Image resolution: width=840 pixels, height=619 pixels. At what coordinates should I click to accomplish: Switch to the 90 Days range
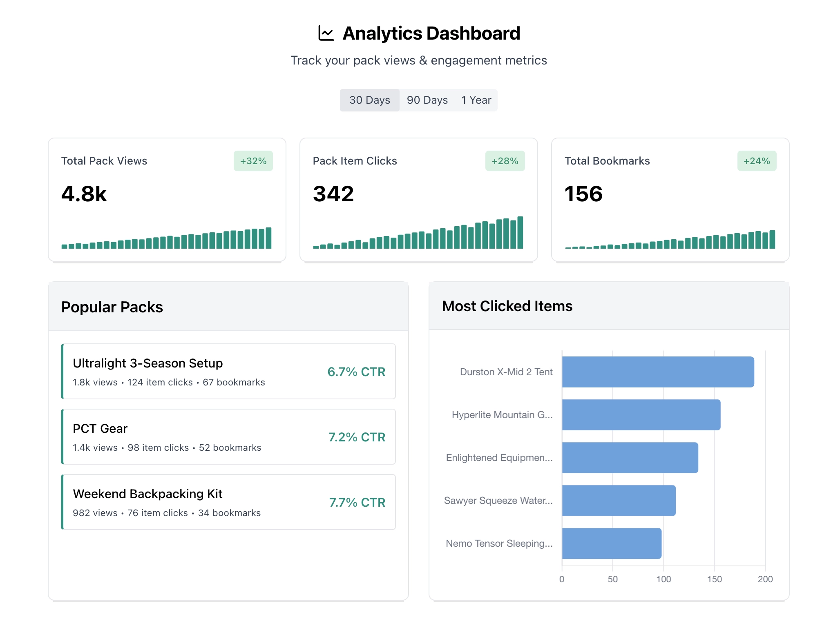point(427,100)
